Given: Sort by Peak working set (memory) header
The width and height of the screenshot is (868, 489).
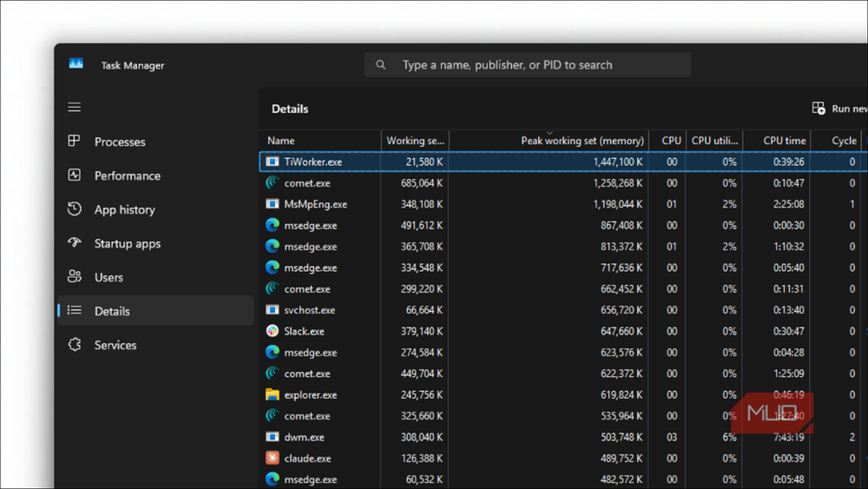Looking at the screenshot, I should click(x=549, y=141).
